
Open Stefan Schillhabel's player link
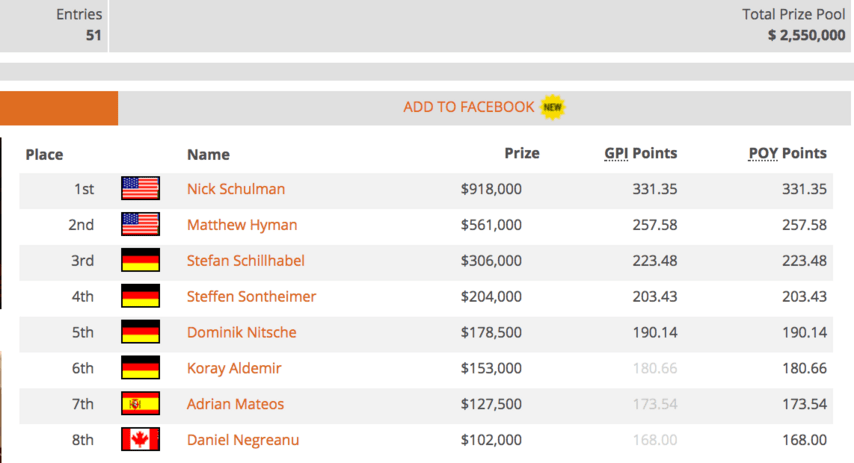pos(246,261)
